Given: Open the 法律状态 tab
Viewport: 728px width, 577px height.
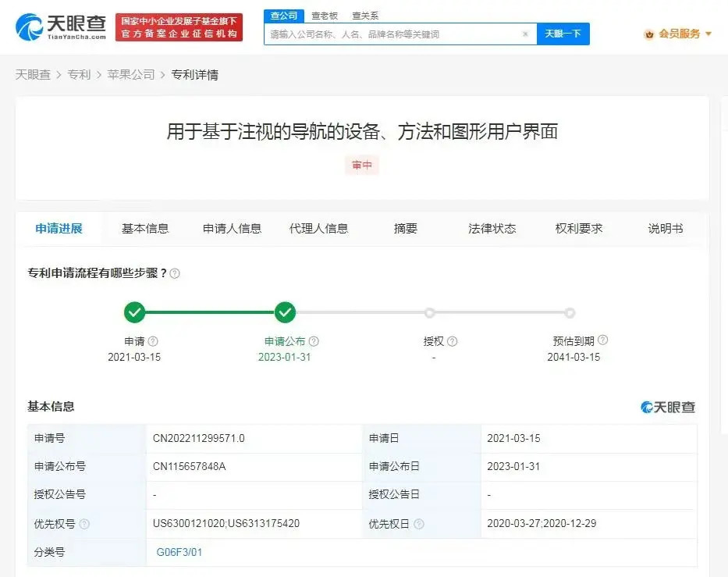Looking at the screenshot, I should point(492,229).
